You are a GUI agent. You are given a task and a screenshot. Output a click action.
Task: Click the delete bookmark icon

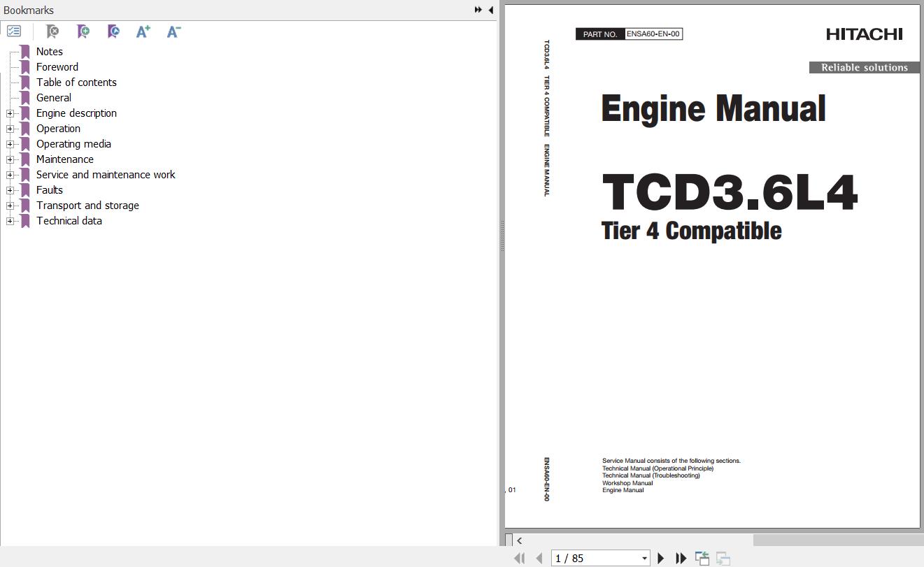pyautogui.click(x=52, y=31)
